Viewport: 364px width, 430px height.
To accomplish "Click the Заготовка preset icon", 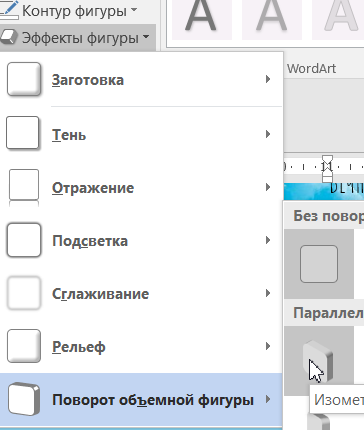I will point(24,79).
